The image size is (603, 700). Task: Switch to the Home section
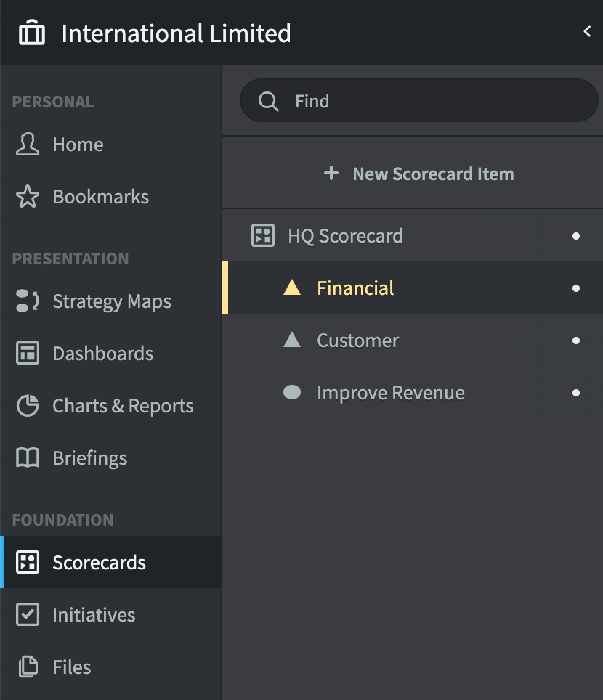(77, 144)
